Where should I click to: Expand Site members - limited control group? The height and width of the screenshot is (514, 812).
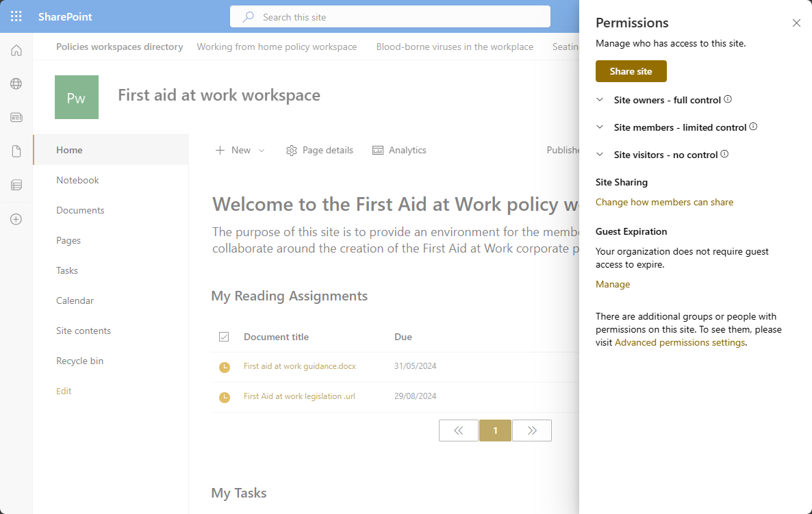pos(600,127)
